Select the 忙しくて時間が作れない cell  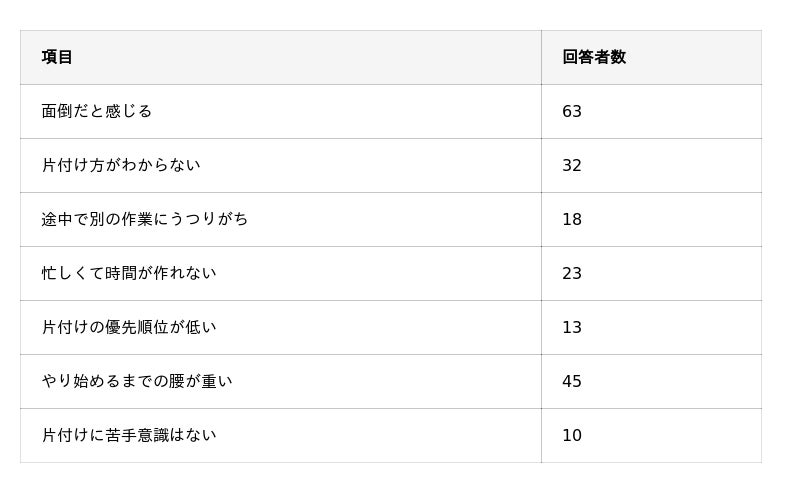point(129,273)
